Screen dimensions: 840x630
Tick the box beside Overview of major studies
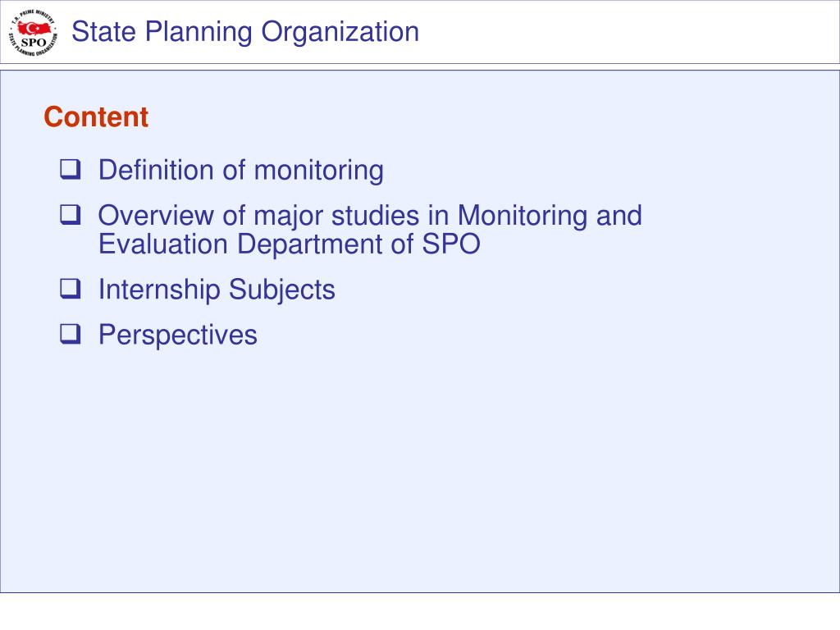point(71,215)
